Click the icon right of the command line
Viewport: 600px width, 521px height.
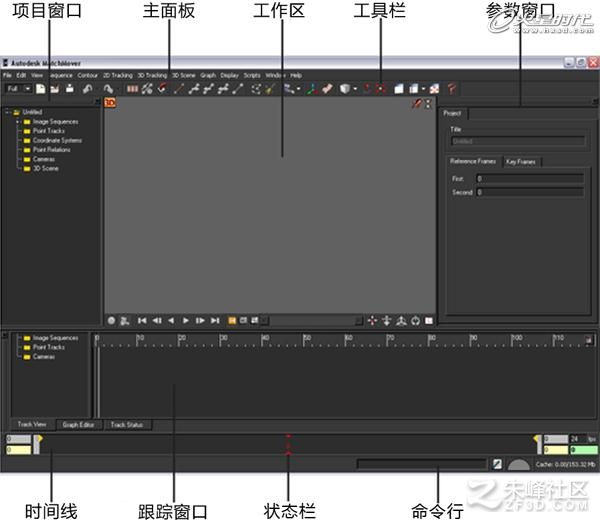coord(497,464)
